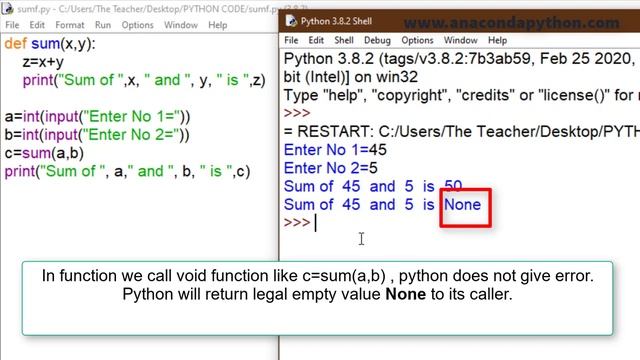Click shell output line ending in 50

pyautogui.click(x=373, y=187)
